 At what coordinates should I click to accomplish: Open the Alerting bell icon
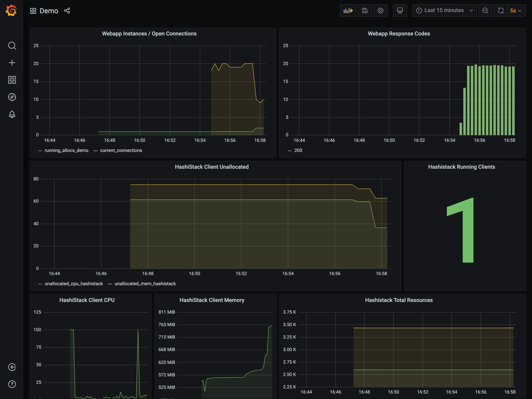(12, 114)
